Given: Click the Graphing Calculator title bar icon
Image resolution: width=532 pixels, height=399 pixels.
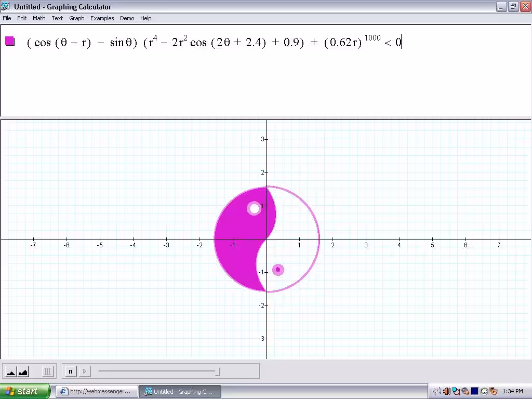Looking at the screenshot, I should (6, 7).
